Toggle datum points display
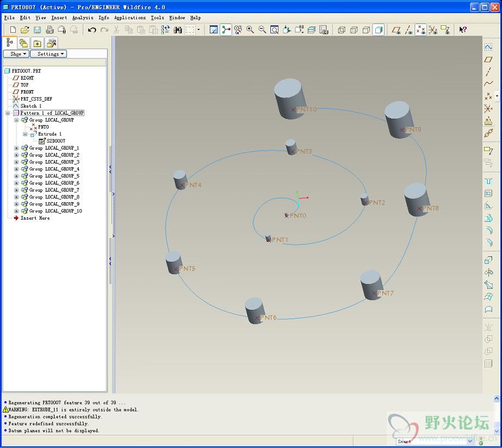 coord(421,30)
